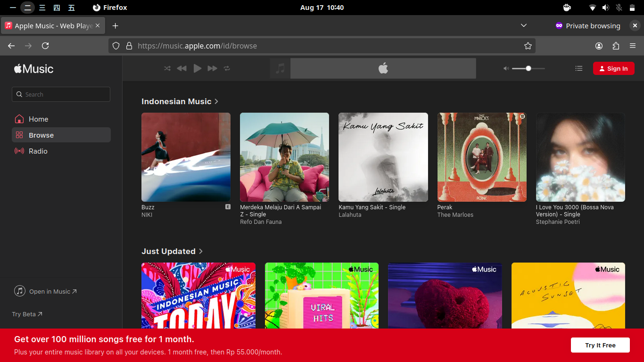644x362 pixels.
Task: Click the microphone muted tray icon
Action: click(x=619, y=8)
